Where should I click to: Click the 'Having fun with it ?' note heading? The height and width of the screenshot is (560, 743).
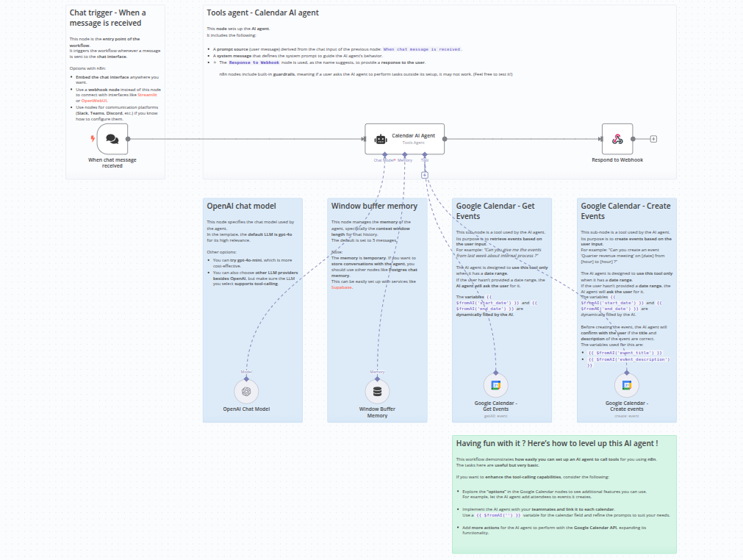click(x=557, y=443)
